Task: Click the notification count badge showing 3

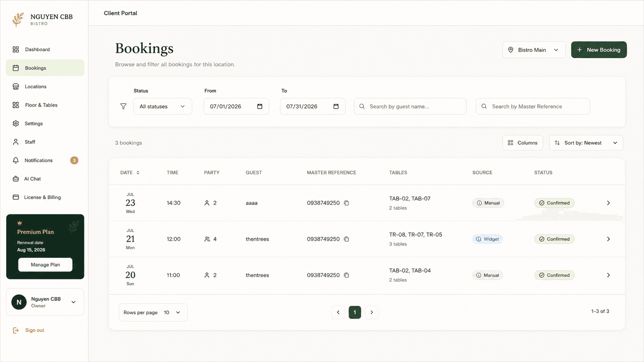Action: coord(74,160)
